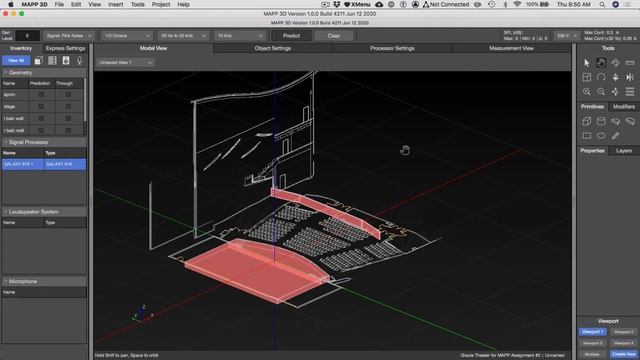Filter inventory by processor rack icon
This screenshot has height=360, width=640.
52,61
